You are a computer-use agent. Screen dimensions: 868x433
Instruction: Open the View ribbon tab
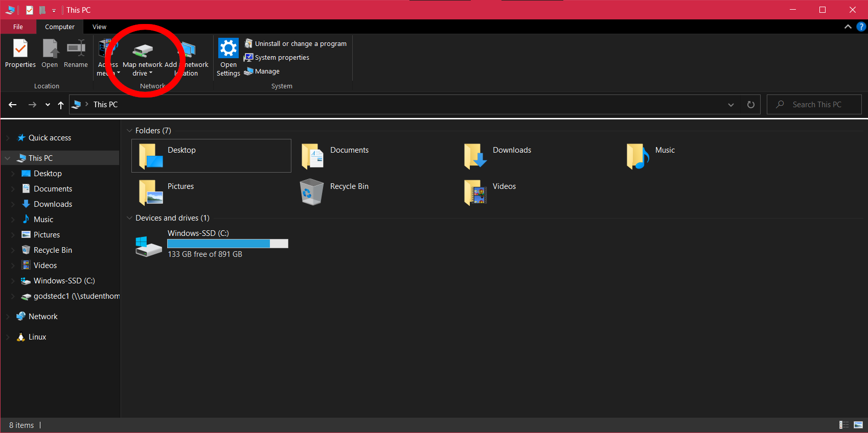pyautogui.click(x=99, y=27)
